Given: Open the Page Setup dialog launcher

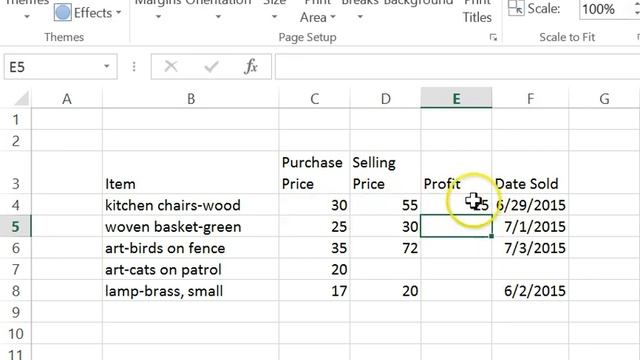Looking at the screenshot, I should (493, 38).
